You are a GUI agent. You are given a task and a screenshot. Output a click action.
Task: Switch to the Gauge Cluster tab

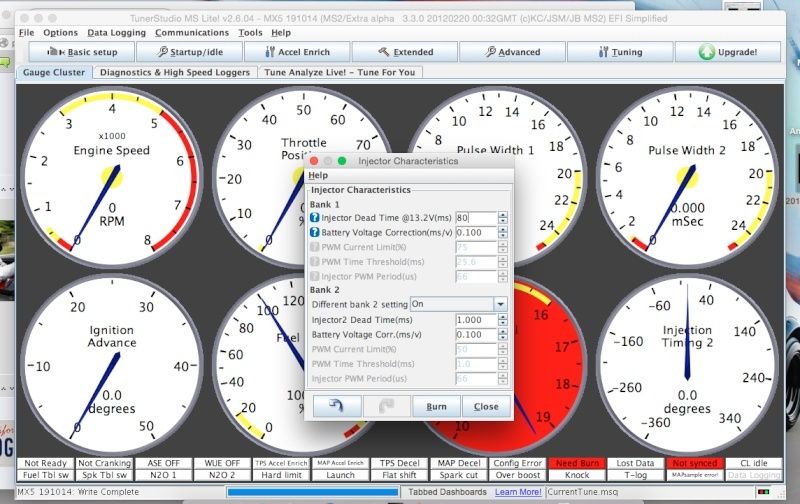coord(54,72)
